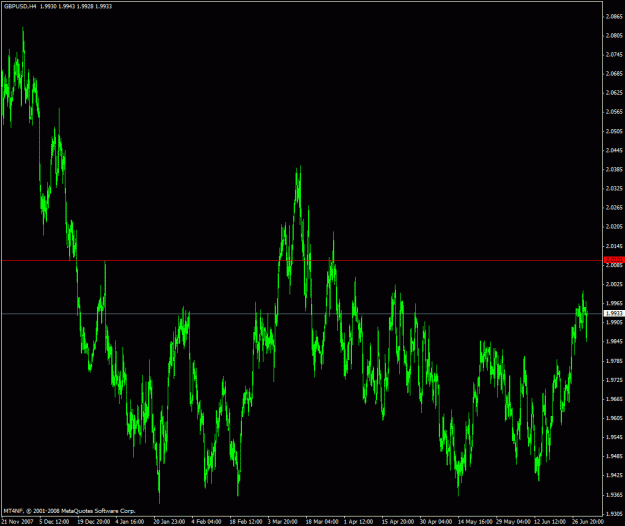Click the 18 Feb 12:00 time axis label

(246, 522)
